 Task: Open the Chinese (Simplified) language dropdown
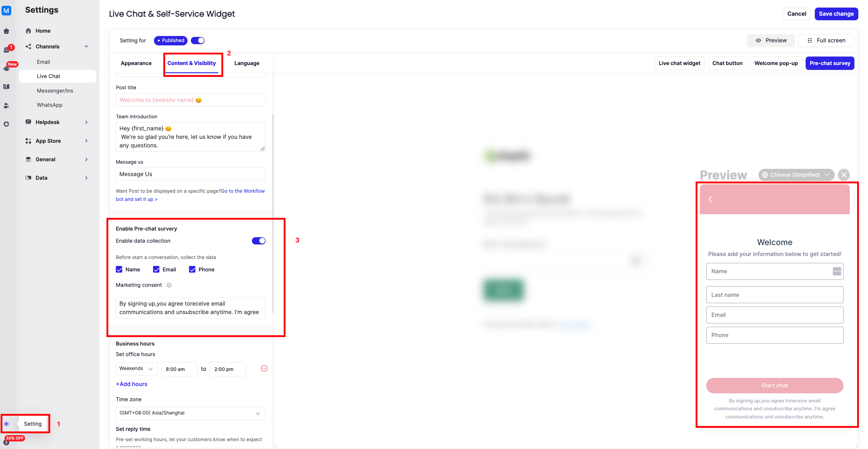[796, 175]
